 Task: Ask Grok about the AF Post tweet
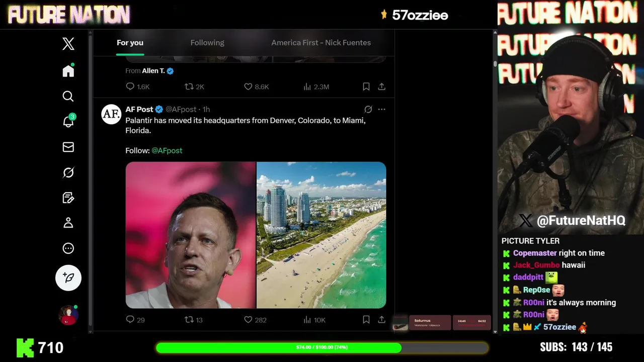click(x=368, y=109)
